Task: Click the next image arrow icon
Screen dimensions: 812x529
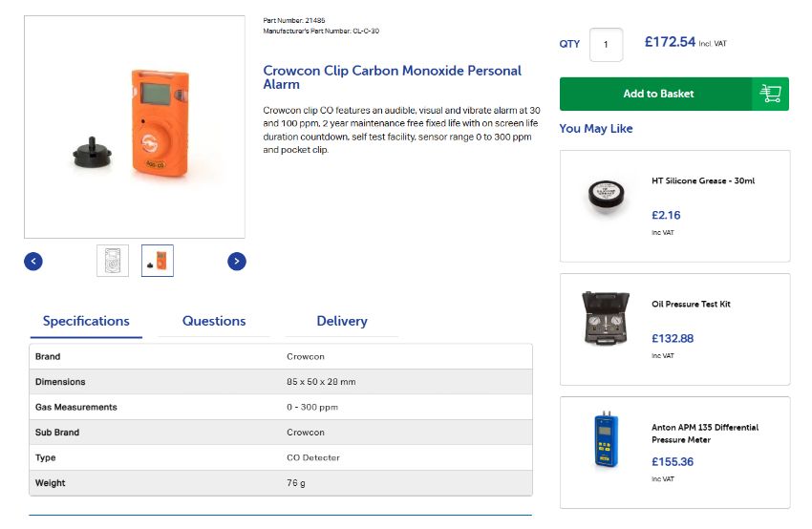Action: [237, 261]
